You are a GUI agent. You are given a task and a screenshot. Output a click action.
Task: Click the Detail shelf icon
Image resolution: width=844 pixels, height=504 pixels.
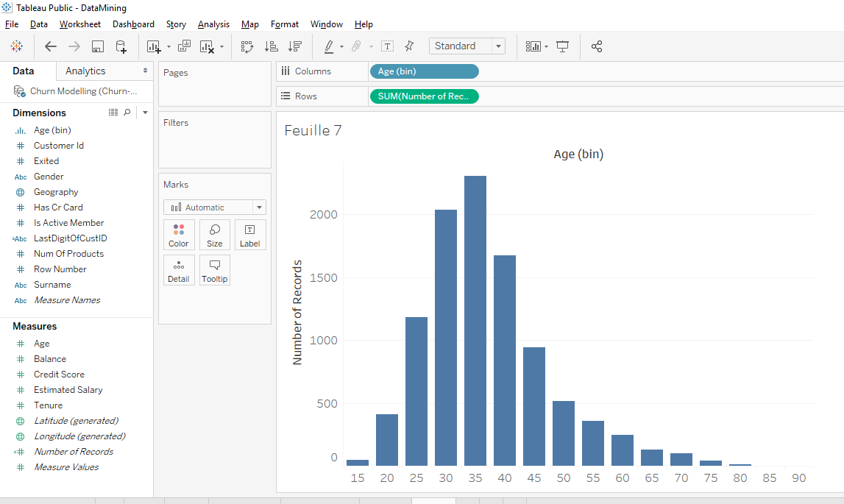coord(179,270)
